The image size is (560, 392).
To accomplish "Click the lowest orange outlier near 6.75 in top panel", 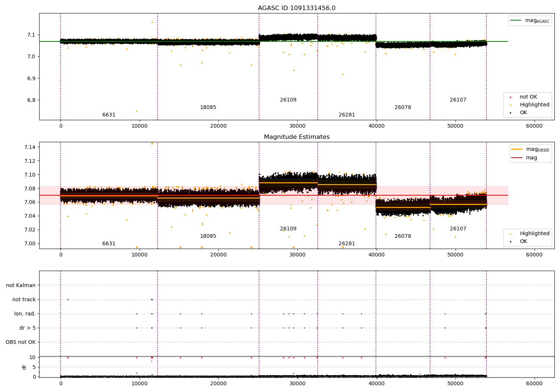I will [x=137, y=111].
